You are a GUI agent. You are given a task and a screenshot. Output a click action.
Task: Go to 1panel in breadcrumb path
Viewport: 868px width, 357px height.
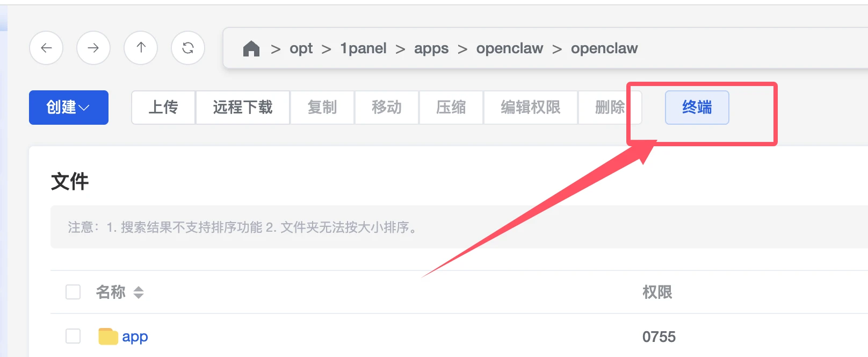pyautogui.click(x=364, y=48)
